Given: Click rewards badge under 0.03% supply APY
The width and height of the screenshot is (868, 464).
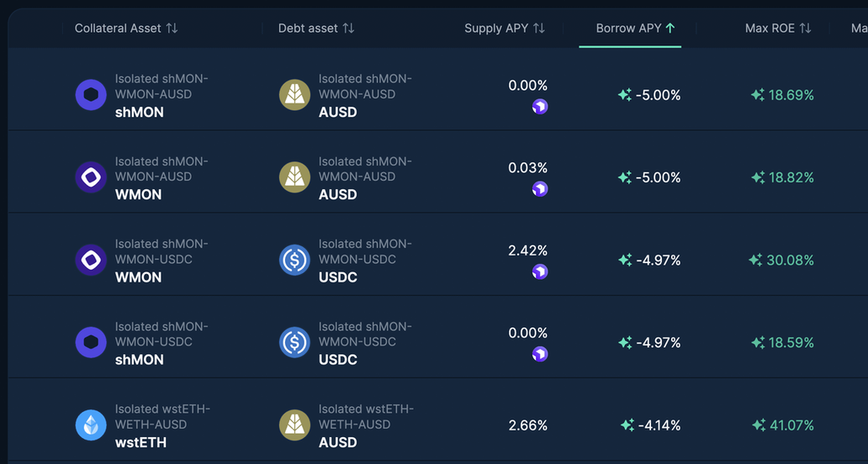Looking at the screenshot, I should pyautogui.click(x=540, y=189).
